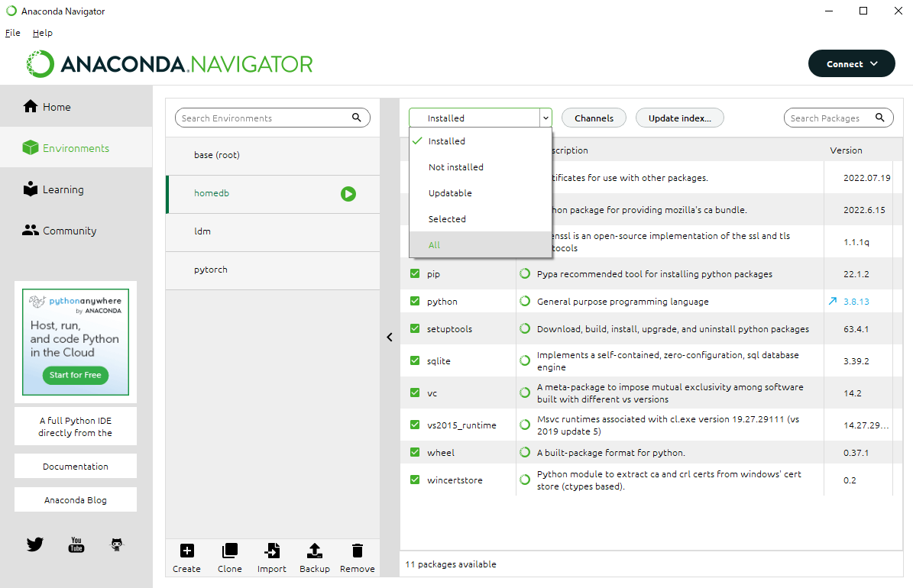Click python version 3.8.13 link
Viewport: 913px width, 588px height.
pos(856,302)
